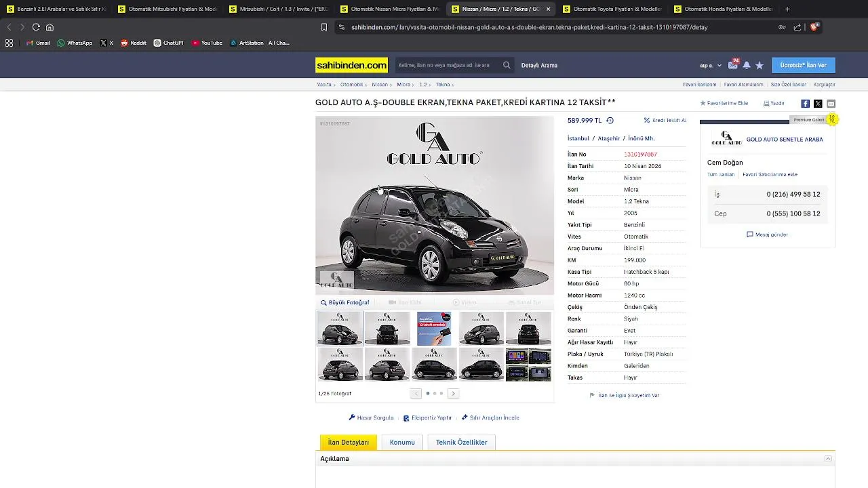Viewport: 868px width, 488px height.
Task: Open Favori İlanlarım link
Action: (699, 85)
